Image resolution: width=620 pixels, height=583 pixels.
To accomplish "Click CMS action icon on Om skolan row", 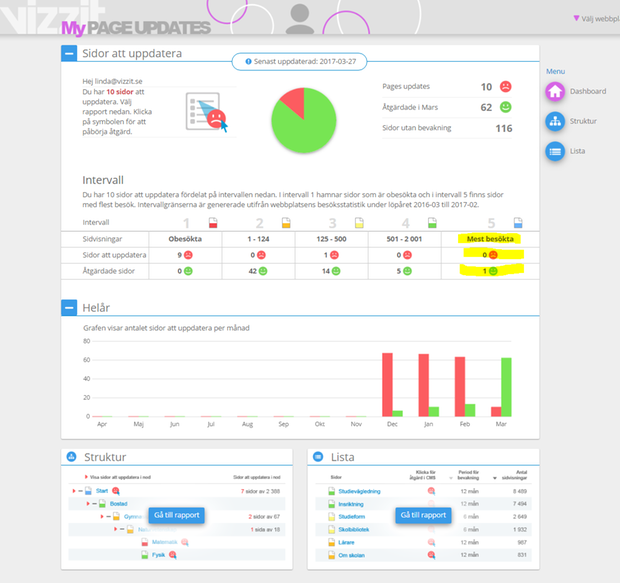I will [431, 555].
